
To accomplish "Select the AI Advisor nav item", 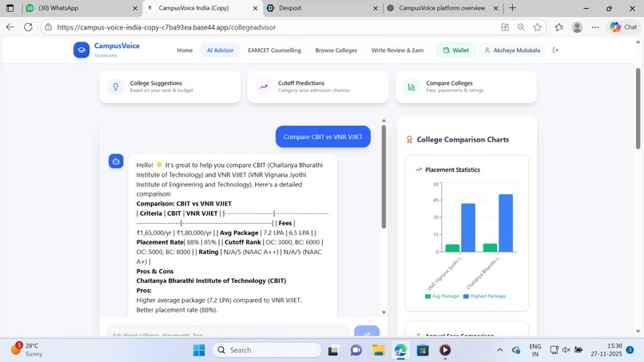I will [220, 50].
